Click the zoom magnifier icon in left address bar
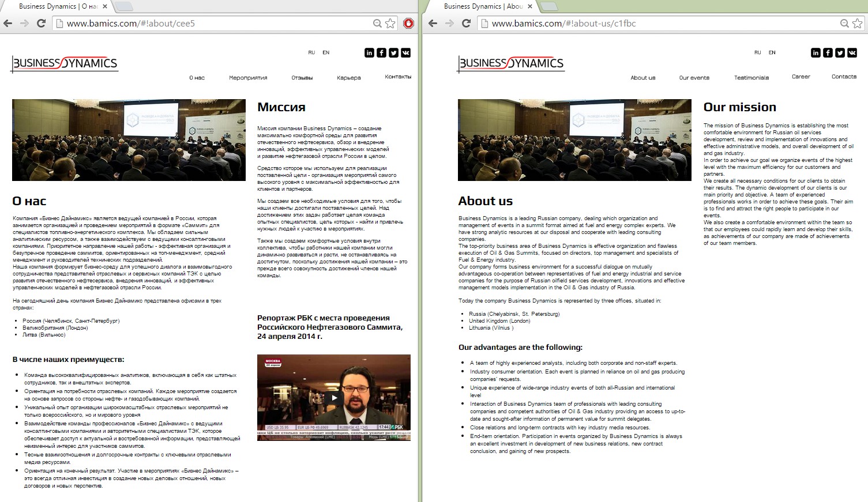This screenshot has height=502, width=868. pyautogui.click(x=377, y=24)
